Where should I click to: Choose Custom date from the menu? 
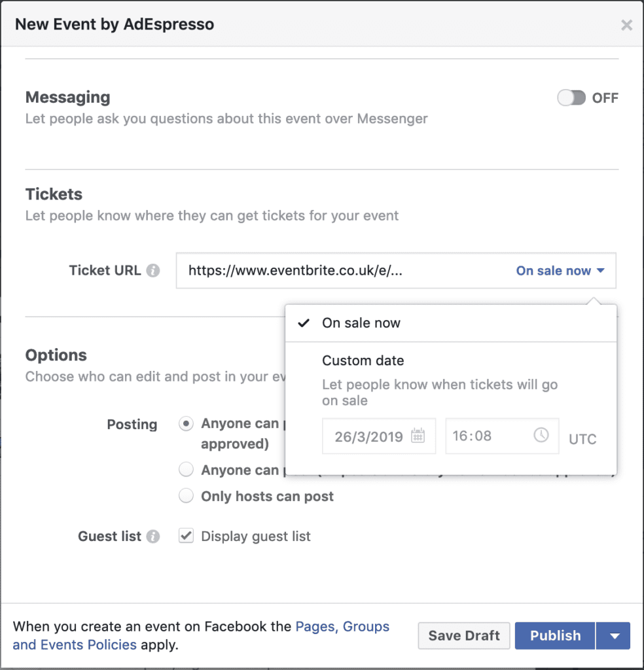pyautogui.click(x=363, y=361)
